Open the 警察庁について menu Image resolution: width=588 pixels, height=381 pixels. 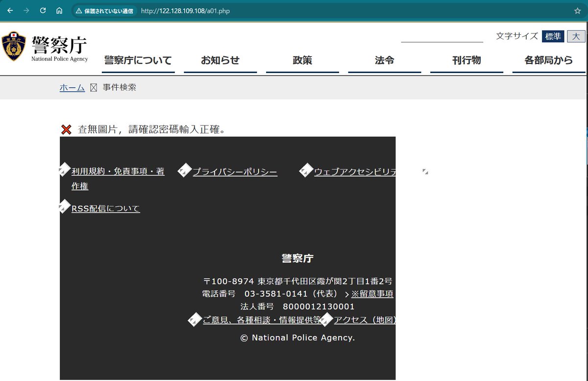138,61
